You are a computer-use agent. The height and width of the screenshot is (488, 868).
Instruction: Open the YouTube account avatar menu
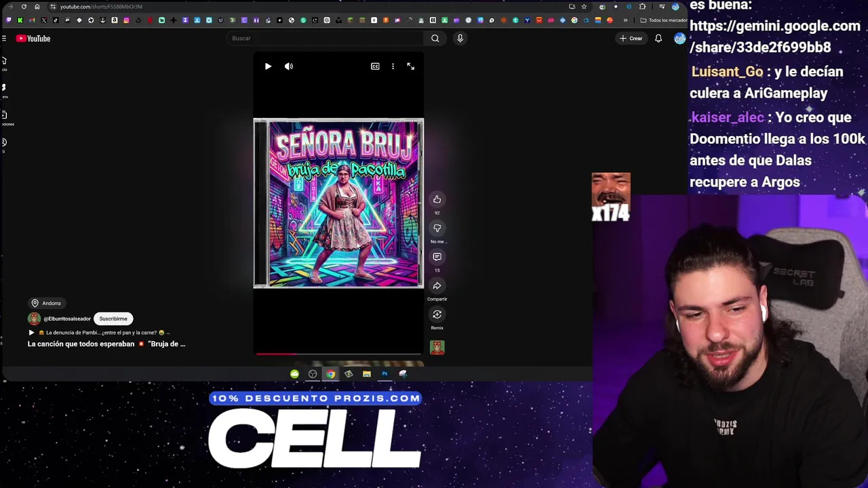[679, 39]
